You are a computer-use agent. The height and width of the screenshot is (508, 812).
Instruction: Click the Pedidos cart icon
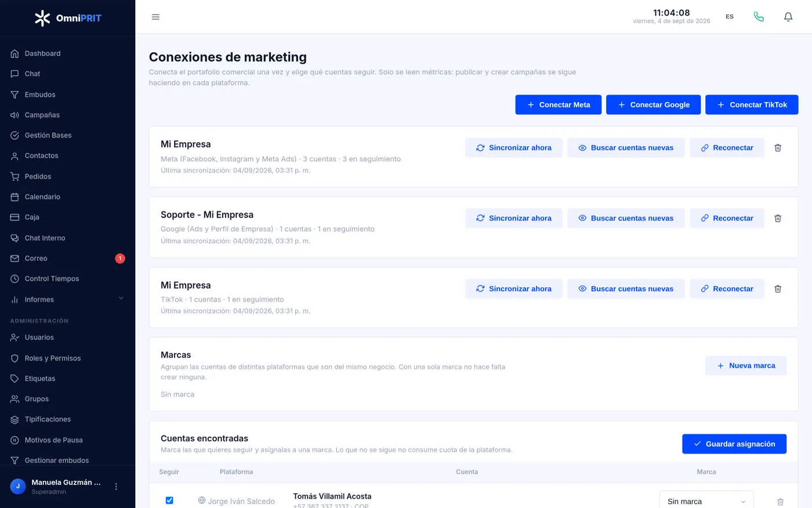tap(14, 176)
